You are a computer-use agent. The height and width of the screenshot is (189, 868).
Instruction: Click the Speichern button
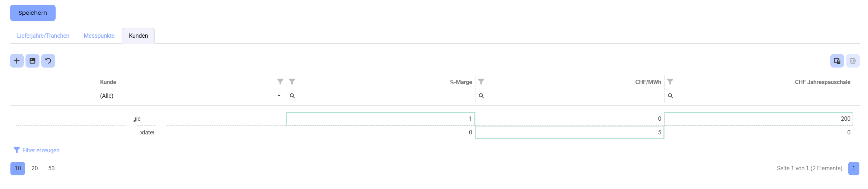(x=33, y=13)
